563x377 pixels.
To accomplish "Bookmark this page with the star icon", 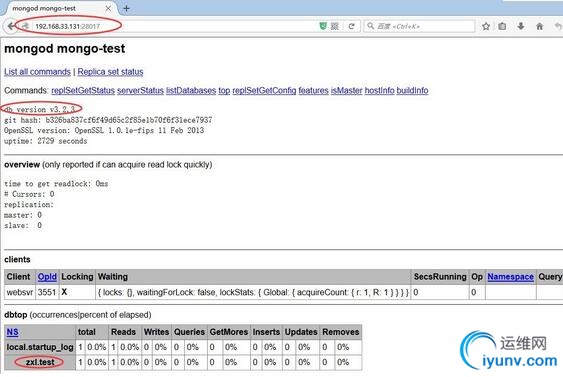I will pos(486,26).
